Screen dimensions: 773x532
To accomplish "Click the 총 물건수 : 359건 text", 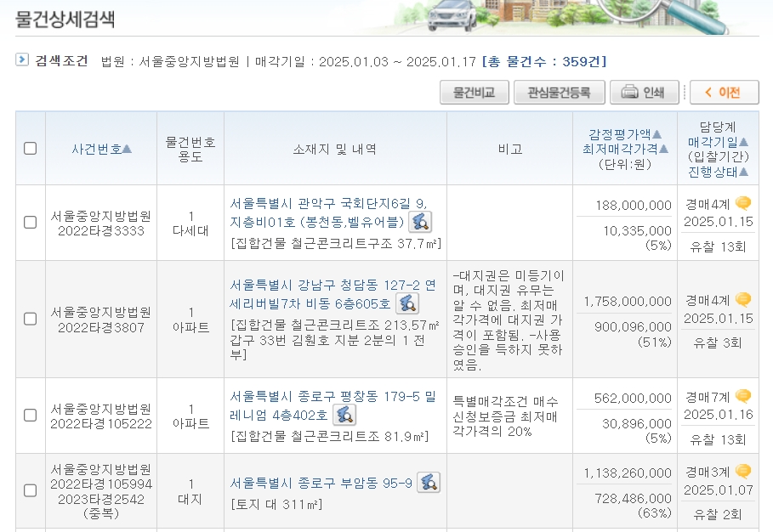I will (544, 61).
